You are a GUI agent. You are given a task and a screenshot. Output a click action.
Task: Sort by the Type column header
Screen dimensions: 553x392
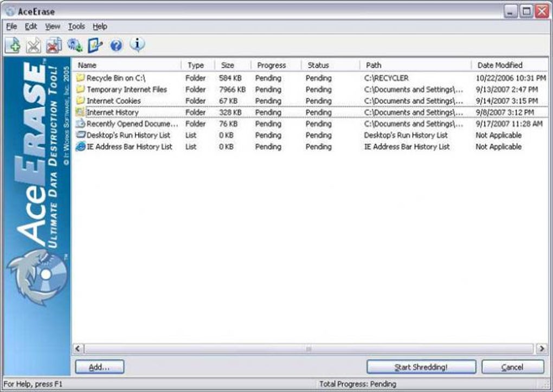click(x=198, y=65)
